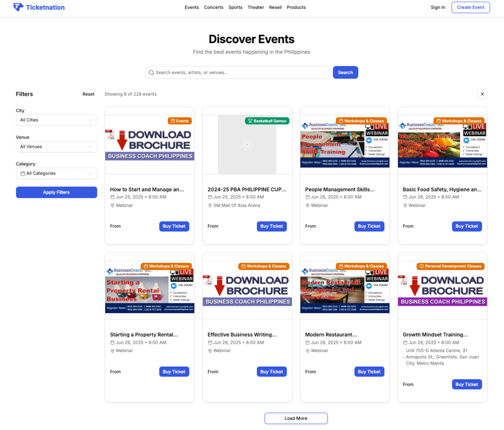The width and height of the screenshot is (504, 430).
Task: Click the blue Search button
Action: click(x=345, y=73)
